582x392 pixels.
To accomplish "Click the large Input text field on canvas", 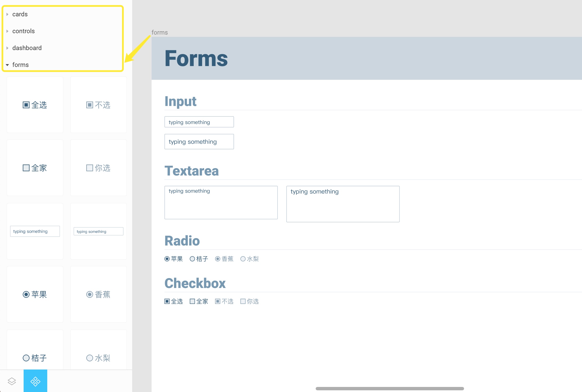I will 199,142.
